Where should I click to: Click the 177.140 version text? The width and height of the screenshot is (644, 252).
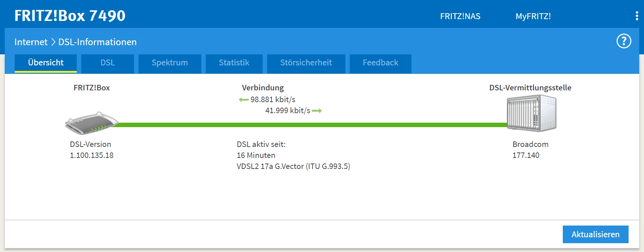pyautogui.click(x=526, y=155)
